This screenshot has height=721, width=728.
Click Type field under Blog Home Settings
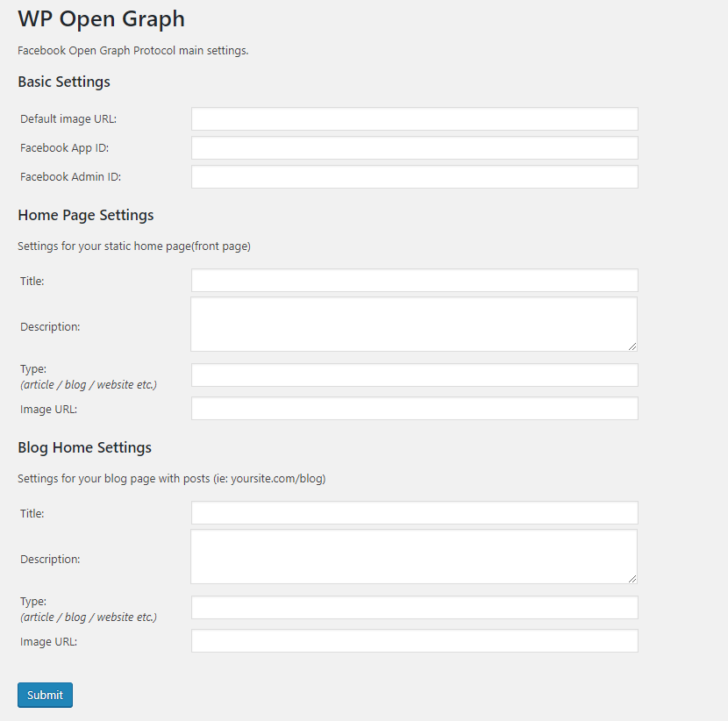point(415,608)
